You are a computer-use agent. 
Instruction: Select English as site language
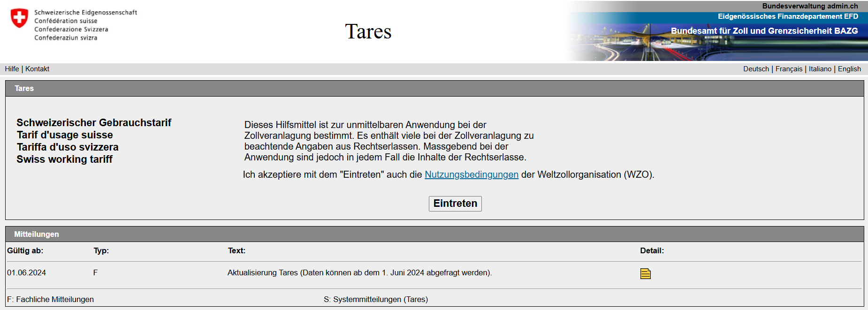tap(849, 69)
